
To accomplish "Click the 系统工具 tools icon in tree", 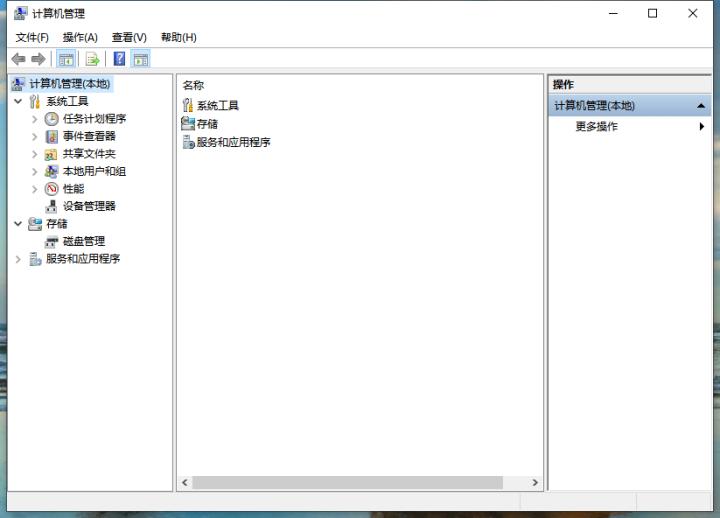I will tap(35, 101).
